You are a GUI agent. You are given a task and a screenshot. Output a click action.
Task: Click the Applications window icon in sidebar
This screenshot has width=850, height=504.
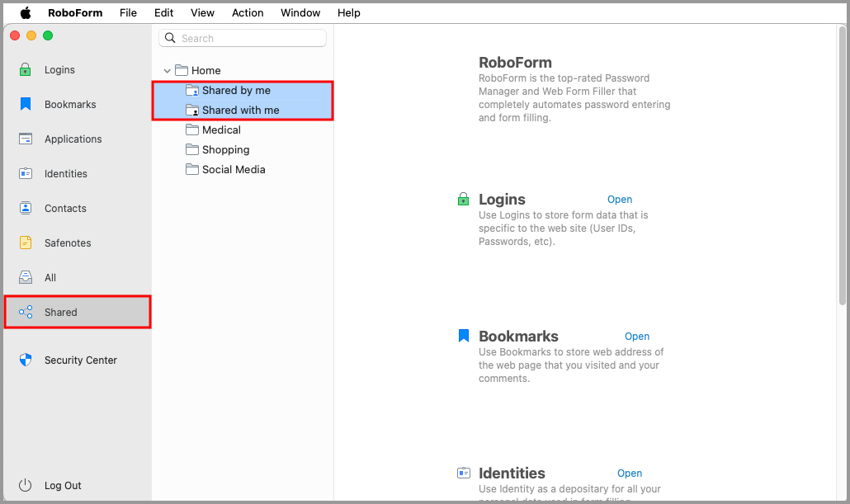(26, 139)
